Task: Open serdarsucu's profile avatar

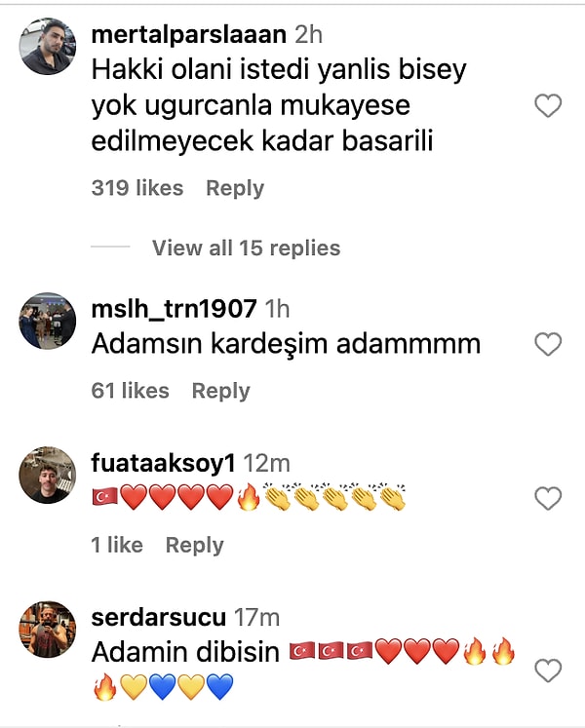Action: click(x=48, y=630)
